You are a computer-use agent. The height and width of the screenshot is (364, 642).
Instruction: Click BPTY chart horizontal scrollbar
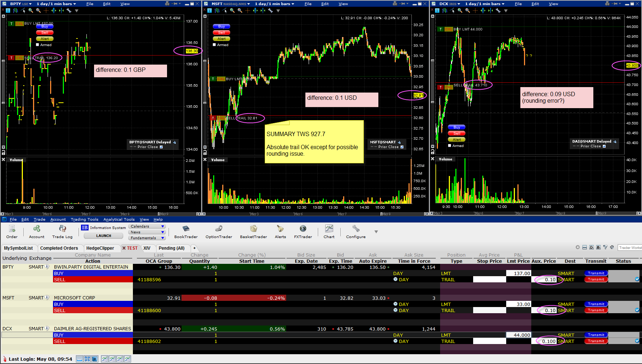coord(101,214)
